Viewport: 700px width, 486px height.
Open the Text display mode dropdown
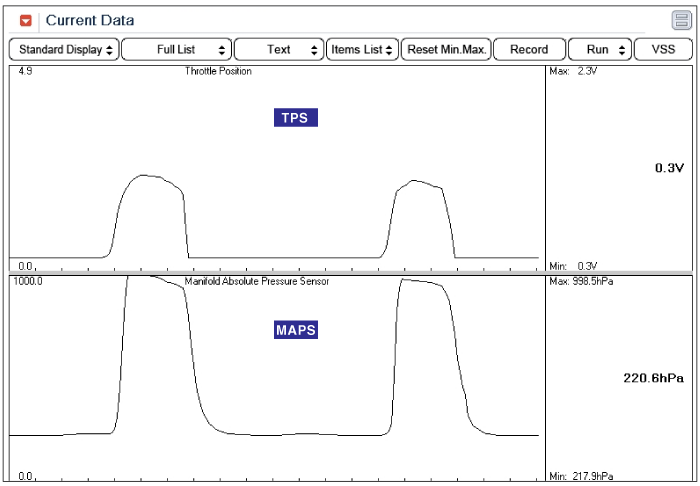pos(279,50)
